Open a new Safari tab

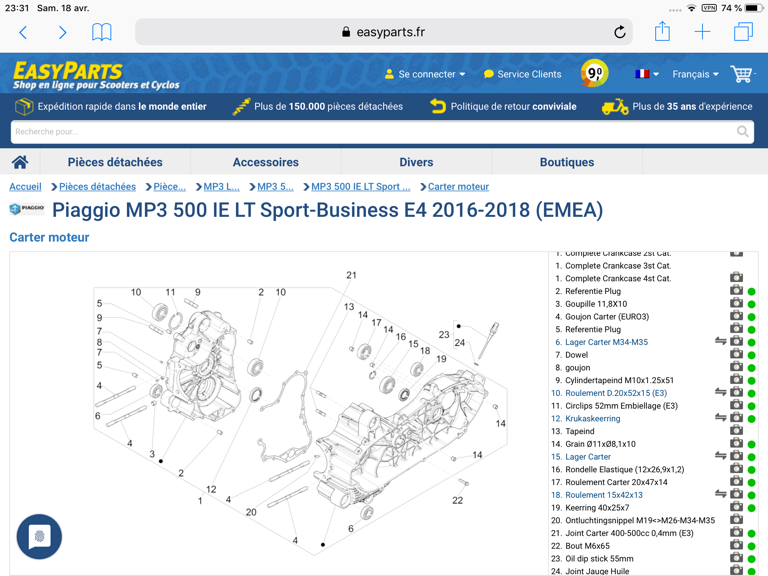(x=702, y=32)
